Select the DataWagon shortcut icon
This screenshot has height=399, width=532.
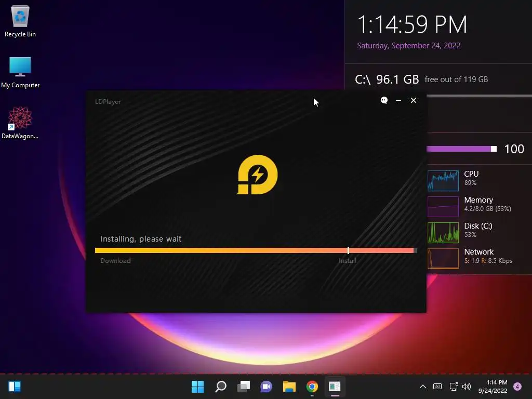coord(20,123)
